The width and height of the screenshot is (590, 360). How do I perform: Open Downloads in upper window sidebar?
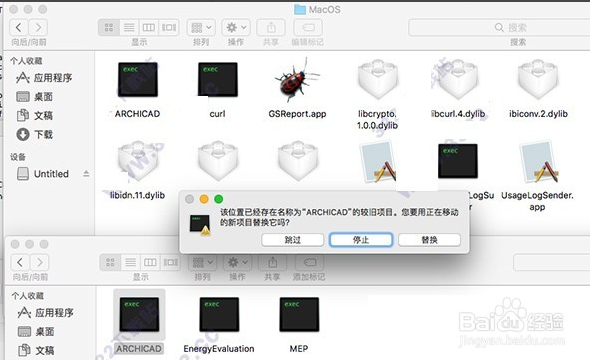click(35, 134)
